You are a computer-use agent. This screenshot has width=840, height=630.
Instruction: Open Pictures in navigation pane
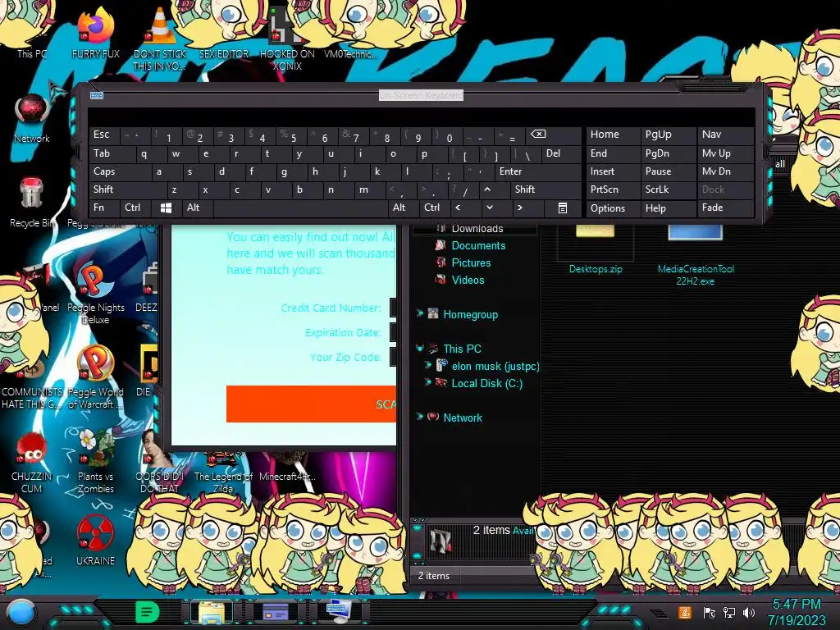pos(470,262)
